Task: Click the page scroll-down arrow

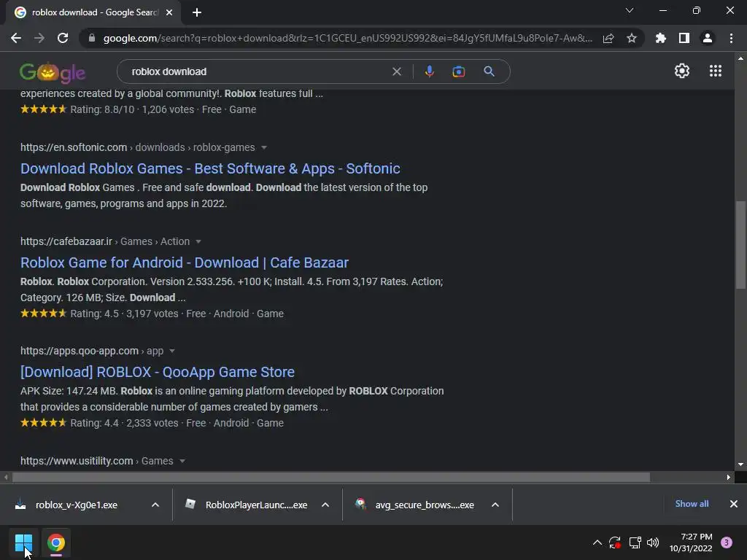Action: point(740,464)
